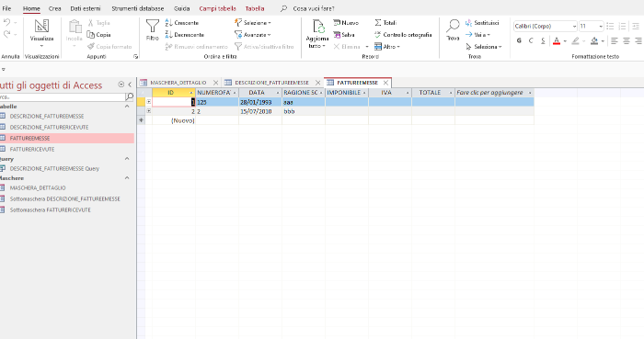Apply the red font color
This screenshot has height=339, width=644.
pyautogui.click(x=557, y=40)
